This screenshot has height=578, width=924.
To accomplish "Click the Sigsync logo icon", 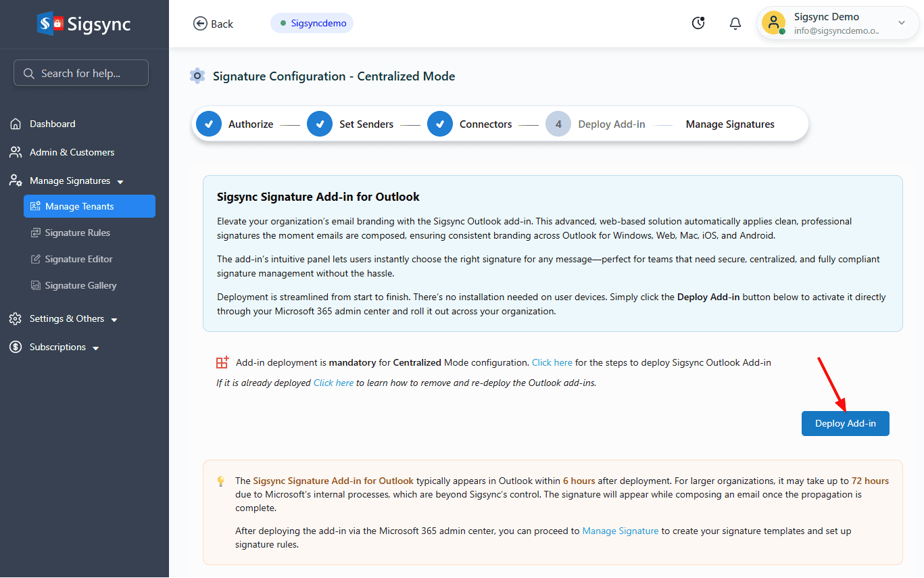I will (50, 24).
